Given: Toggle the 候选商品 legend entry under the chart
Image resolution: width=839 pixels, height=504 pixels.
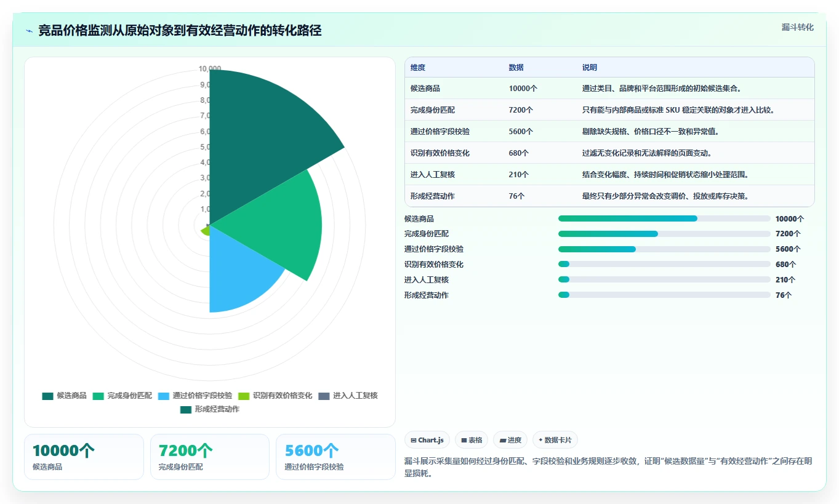Looking at the screenshot, I should 64,396.
